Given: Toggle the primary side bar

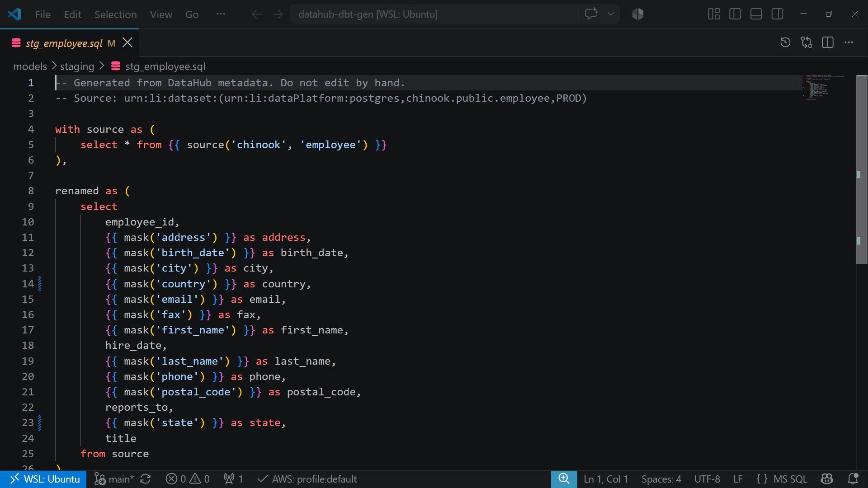Looking at the screenshot, I should [735, 14].
